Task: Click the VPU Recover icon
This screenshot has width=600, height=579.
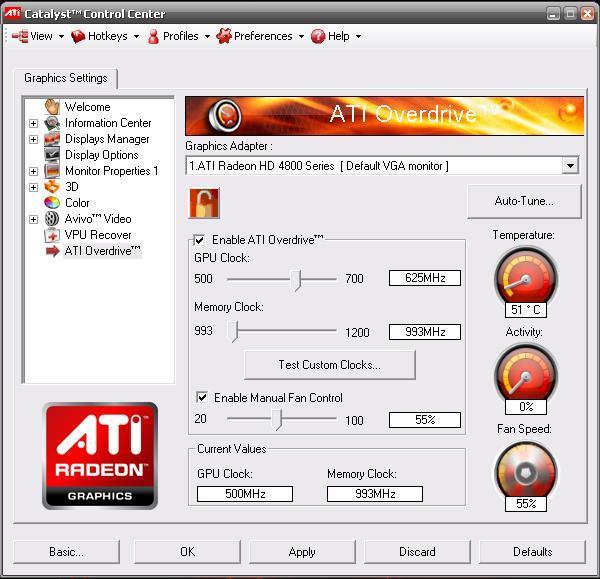Action: [52, 235]
